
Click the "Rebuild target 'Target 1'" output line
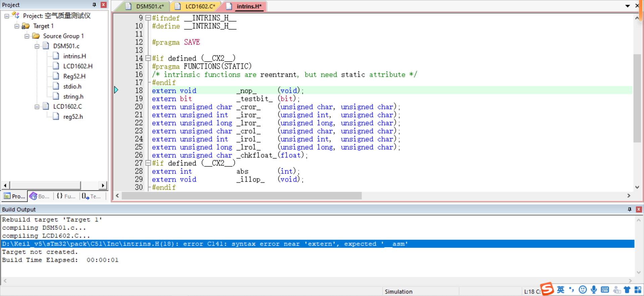click(x=52, y=220)
